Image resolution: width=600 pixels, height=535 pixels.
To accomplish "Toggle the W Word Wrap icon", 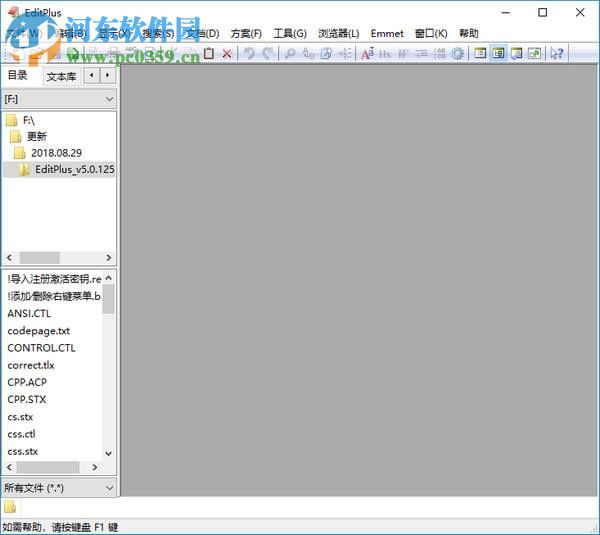I will (403, 54).
